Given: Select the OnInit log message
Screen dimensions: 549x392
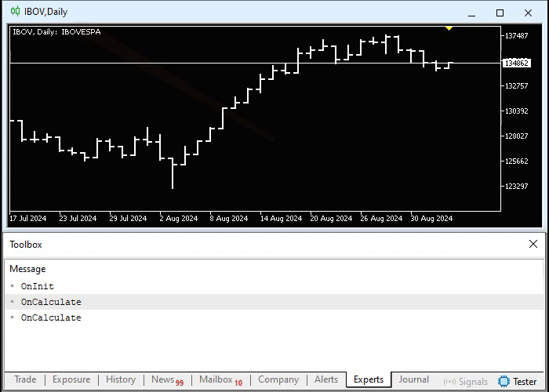Looking at the screenshot, I should pos(274,286).
